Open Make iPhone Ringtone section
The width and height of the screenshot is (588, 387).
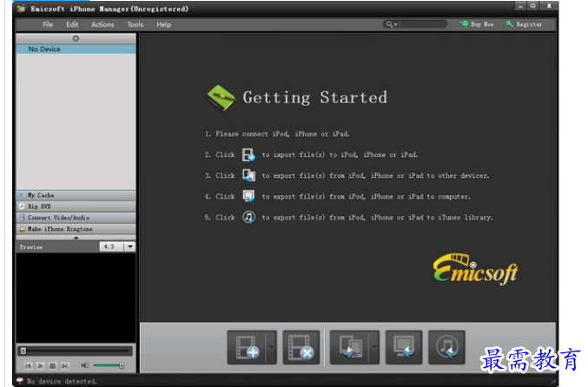(x=76, y=229)
